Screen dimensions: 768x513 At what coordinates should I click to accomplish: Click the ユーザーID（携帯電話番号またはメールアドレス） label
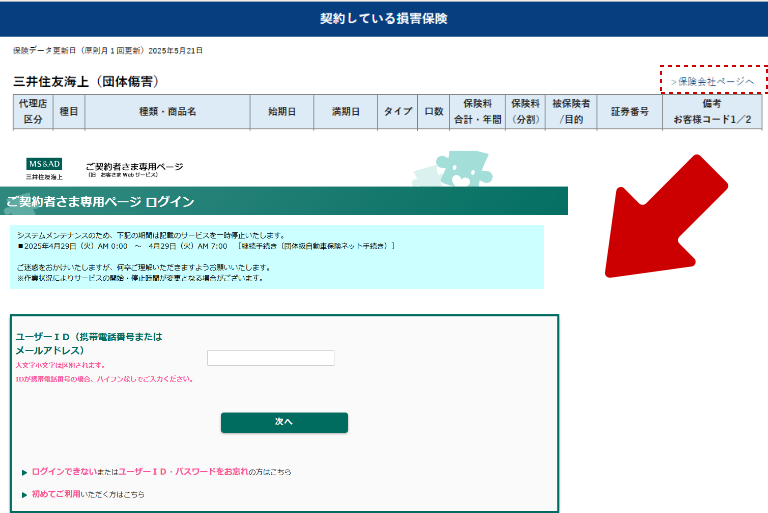point(89,343)
